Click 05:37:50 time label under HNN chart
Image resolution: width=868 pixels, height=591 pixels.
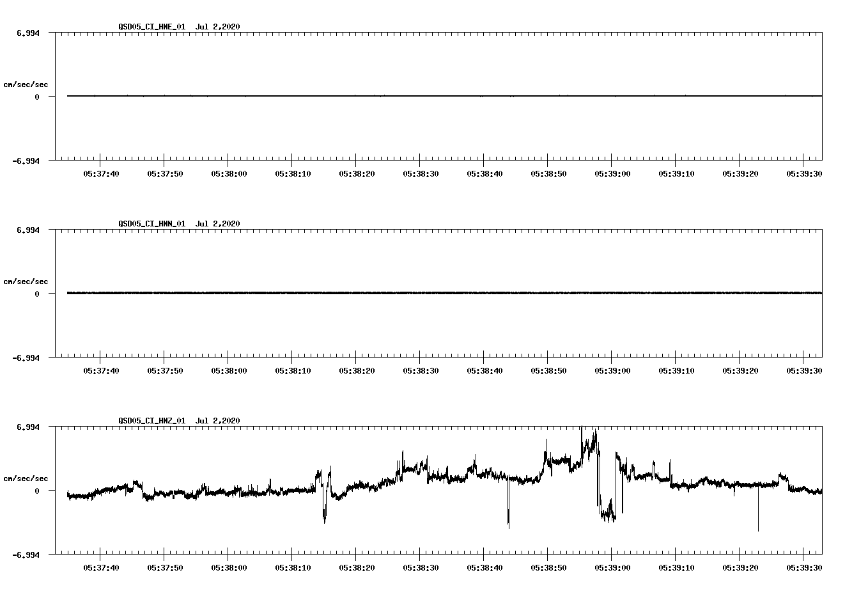coord(165,371)
